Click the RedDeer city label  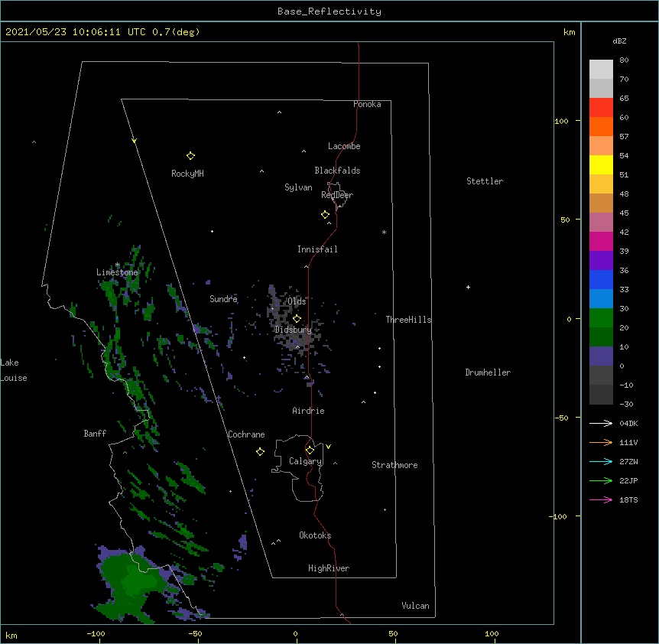click(337, 195)
